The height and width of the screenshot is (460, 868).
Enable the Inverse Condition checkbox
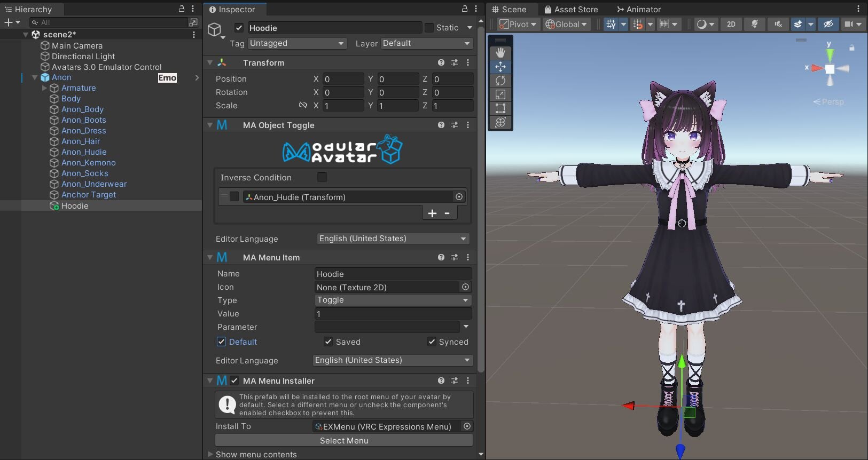tap(322, 177)
